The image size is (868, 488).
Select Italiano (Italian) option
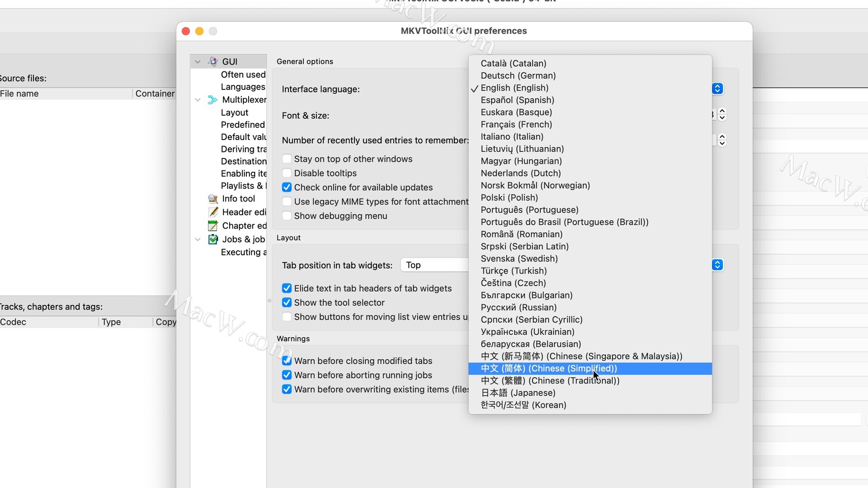[x=590, y=136]
